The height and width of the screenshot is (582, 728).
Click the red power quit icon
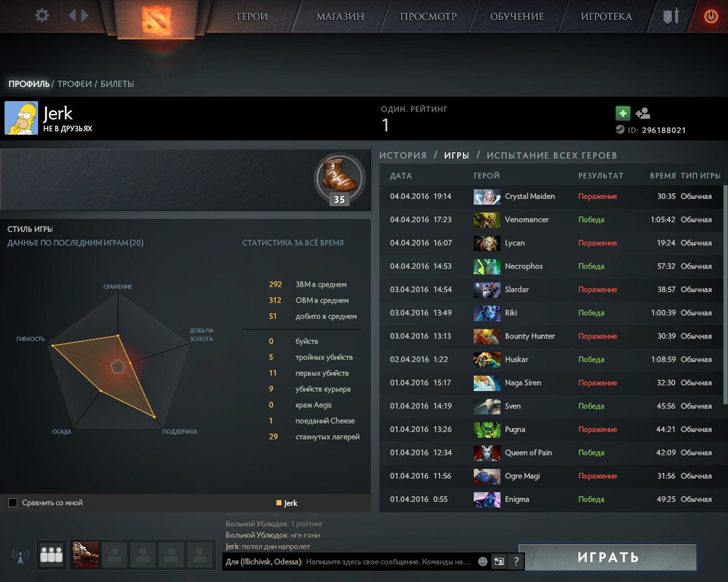(x=711, y=16)
